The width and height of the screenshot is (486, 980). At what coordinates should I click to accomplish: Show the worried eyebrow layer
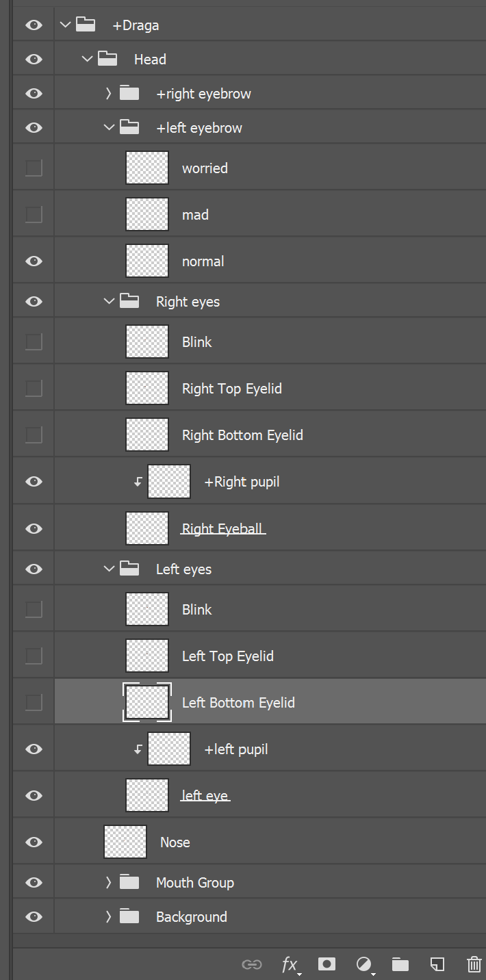click(x=34, y=168)
